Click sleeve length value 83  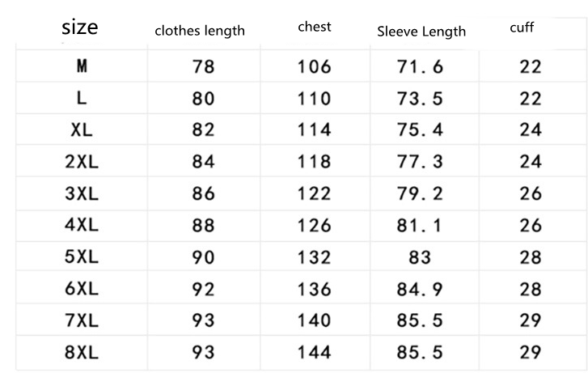[x=421, y=257]
